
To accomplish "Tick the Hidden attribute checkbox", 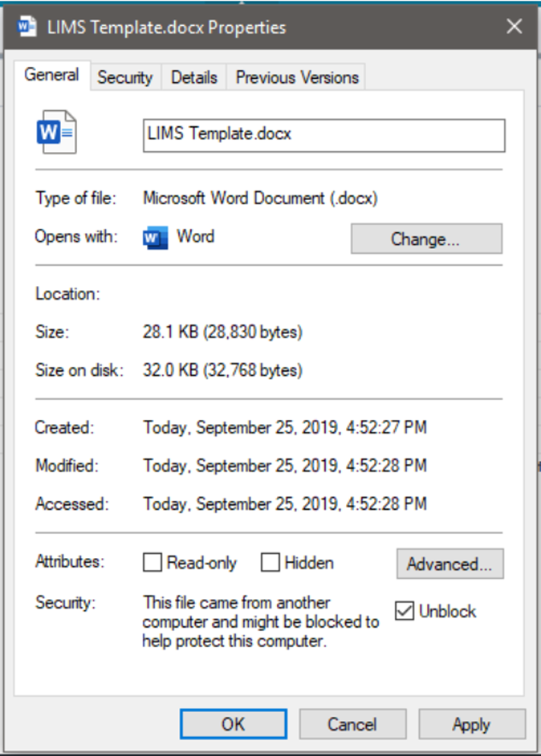I will 270,562.
